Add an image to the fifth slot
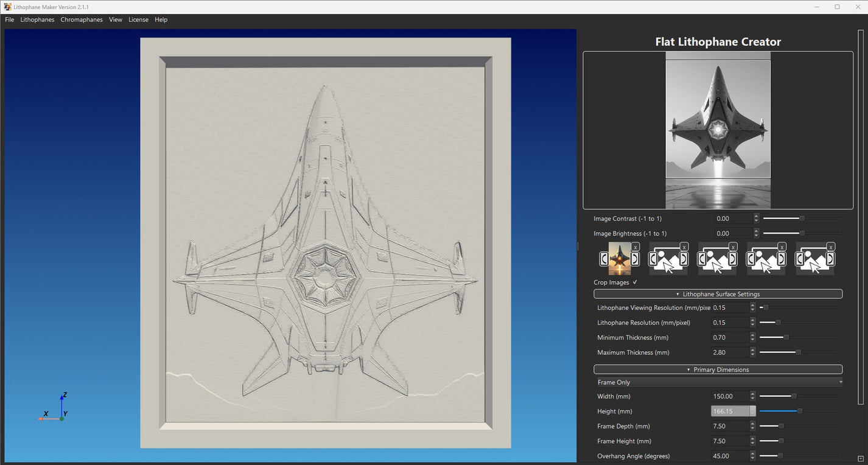The height and width of the screenshot is (465, 868). pyautogui.click(x=814, y=260)
